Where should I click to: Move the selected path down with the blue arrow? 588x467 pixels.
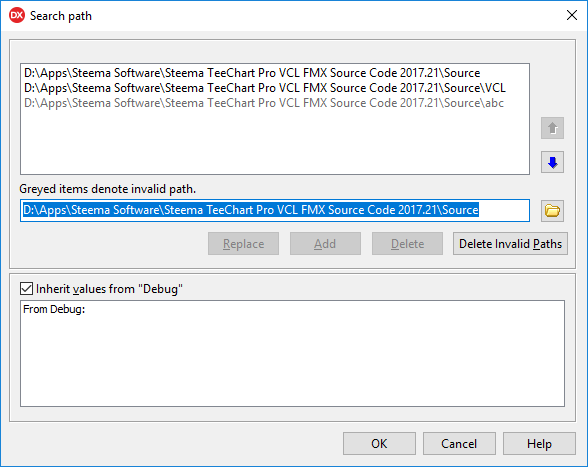(x=552, y=162)
